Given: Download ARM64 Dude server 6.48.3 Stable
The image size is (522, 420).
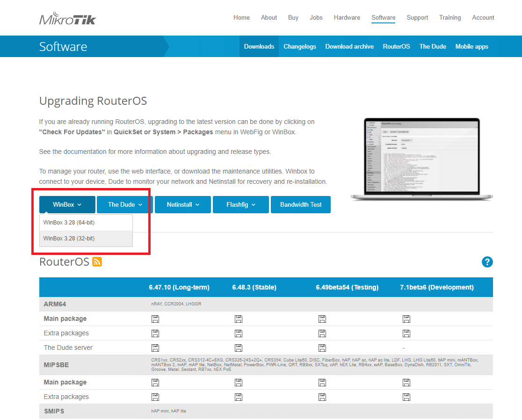Looking at the screenshot, I should (239, 348).
